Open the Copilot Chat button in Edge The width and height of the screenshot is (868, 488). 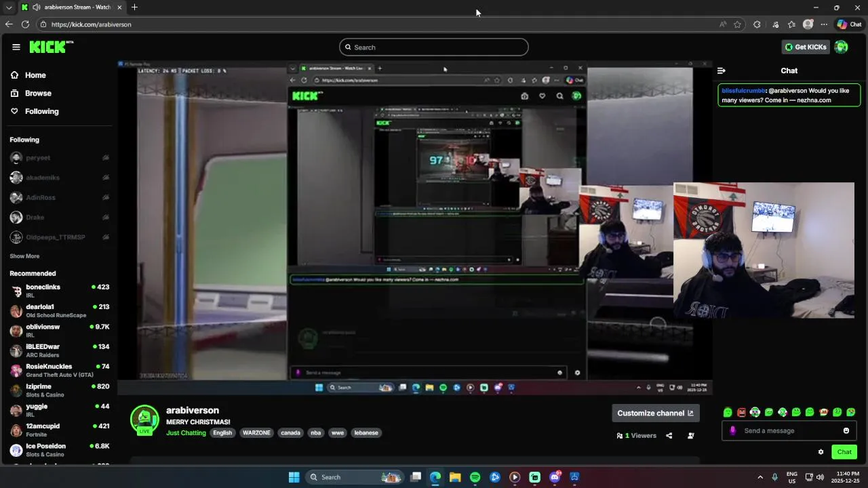tap(849, 24)
